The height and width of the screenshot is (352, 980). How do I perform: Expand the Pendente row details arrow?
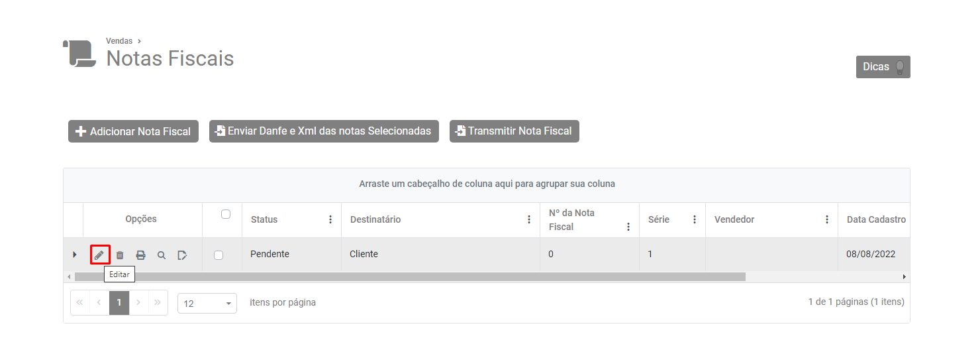coord(74,255)
